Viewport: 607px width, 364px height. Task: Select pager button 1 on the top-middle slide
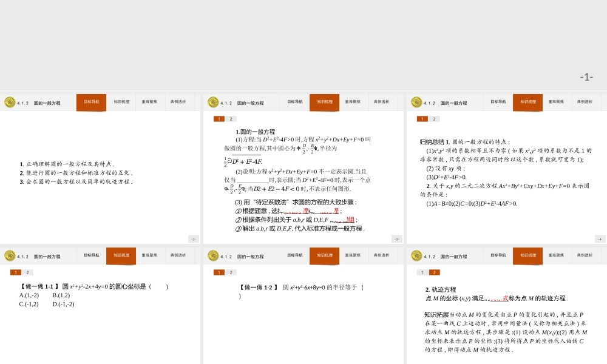(x=219, y=119)
